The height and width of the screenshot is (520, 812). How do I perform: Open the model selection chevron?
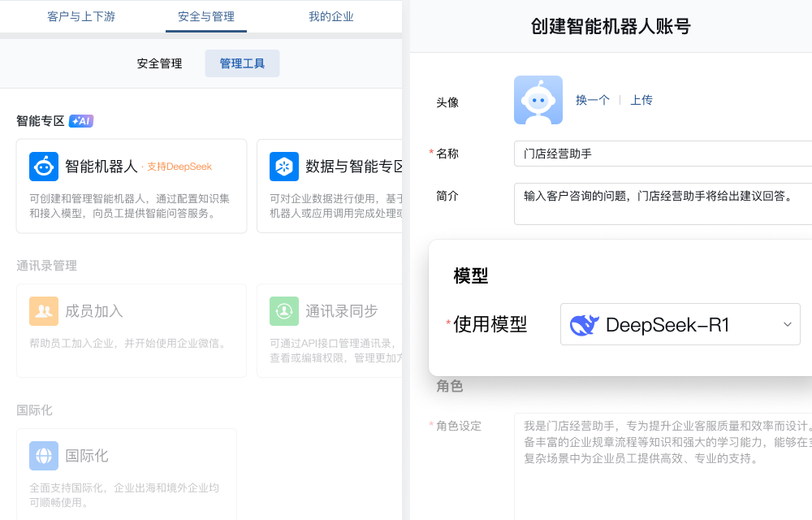pyautogui.click(x=787, y=324)
